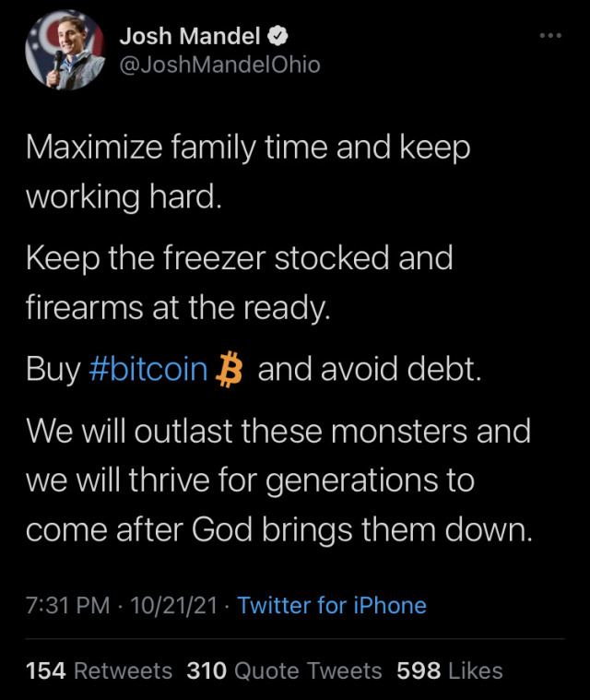Click the 7:31 PM timestamp
Viewport: 590px width, 700px height.
click(67, 606)
